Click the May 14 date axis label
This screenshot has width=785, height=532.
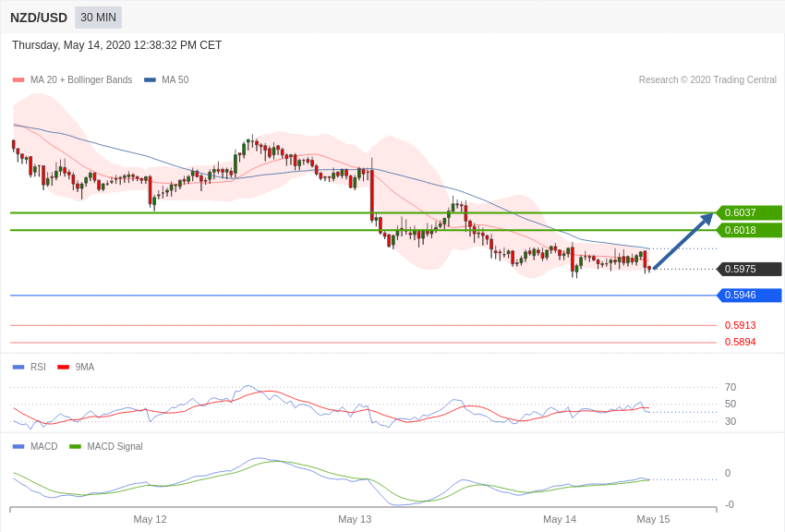click(560, 519)
